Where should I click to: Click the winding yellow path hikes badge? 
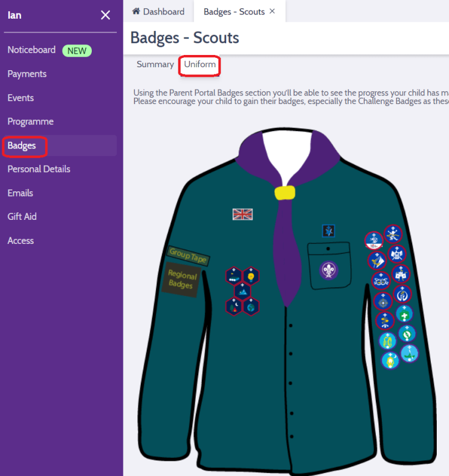(385, 320)
